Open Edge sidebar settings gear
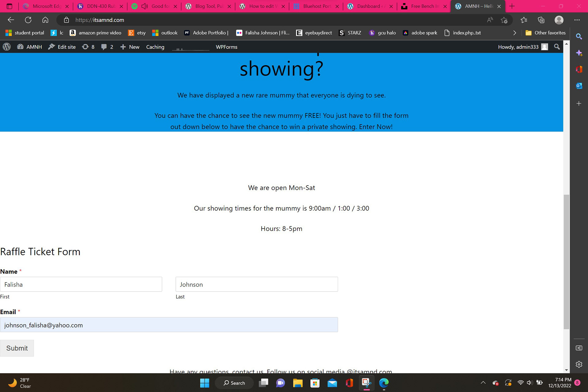Viewport: 588px width, 392px height. click(x=579, y=364)
